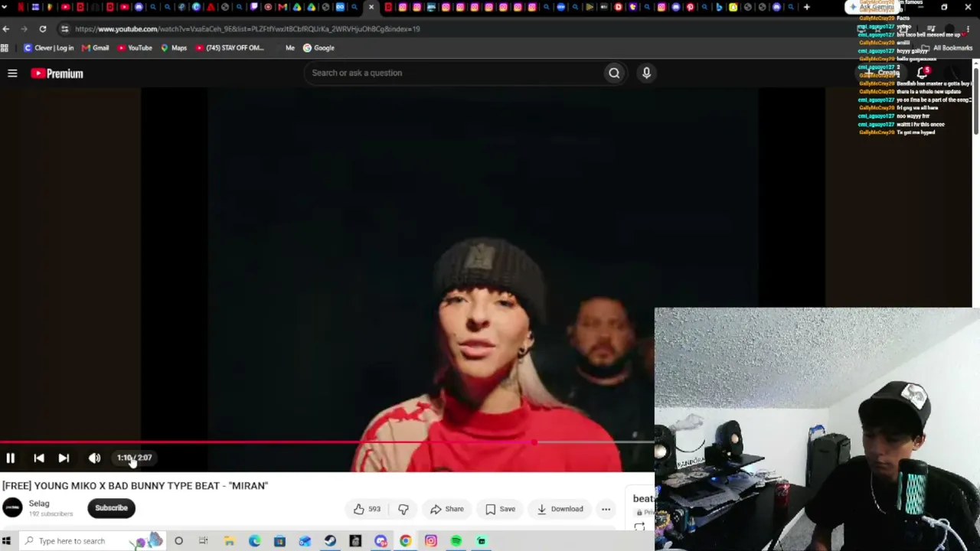Open File Explorer from taskbar

[229, 541]
